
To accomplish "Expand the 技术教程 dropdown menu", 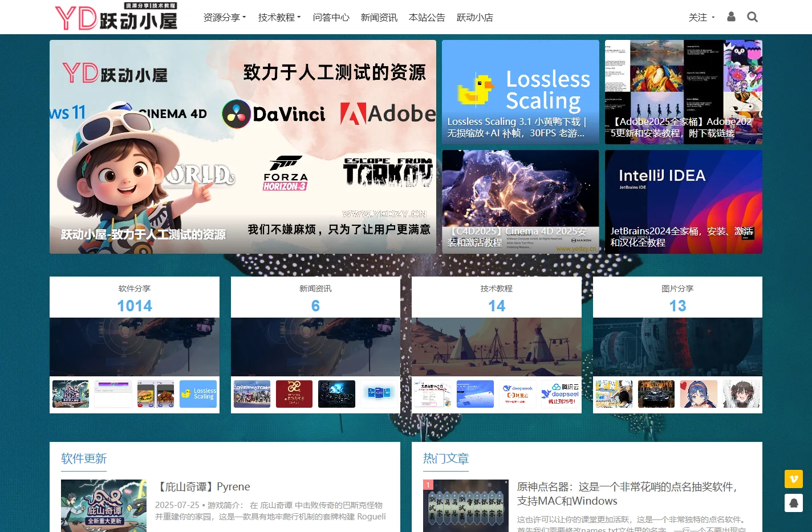I will [x=279, y=17].
